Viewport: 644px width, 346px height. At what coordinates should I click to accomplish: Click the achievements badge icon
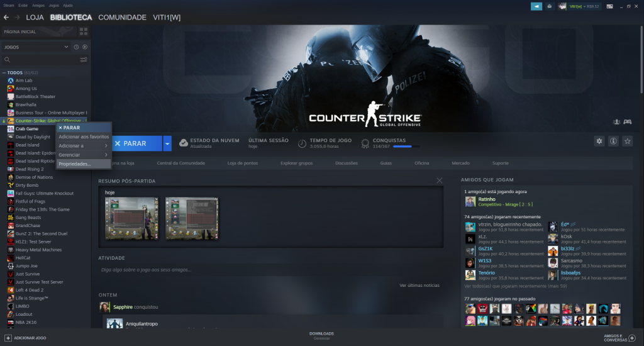tap(365, 143)
